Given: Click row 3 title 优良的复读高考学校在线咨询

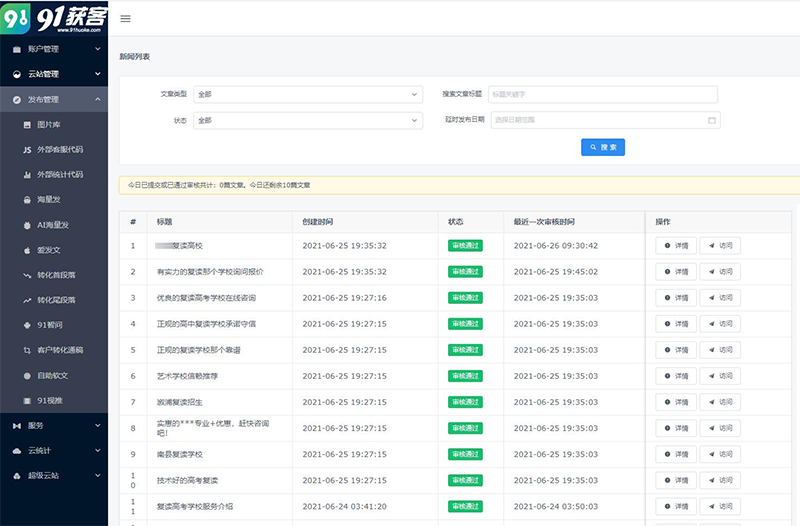Looking at the screenshot, I should pyautogui.click(x=206, y=297).
